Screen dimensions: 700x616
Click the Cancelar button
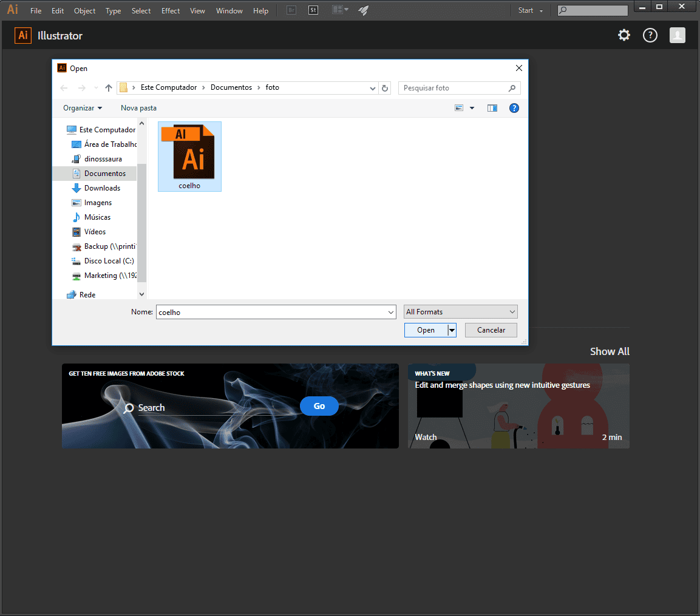491,330
